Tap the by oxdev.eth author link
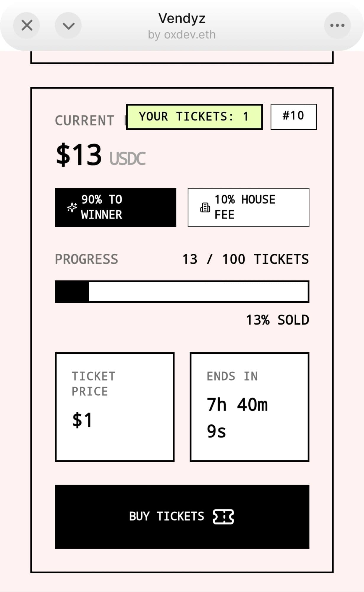364x592 pixels. [x=182, y=35]
